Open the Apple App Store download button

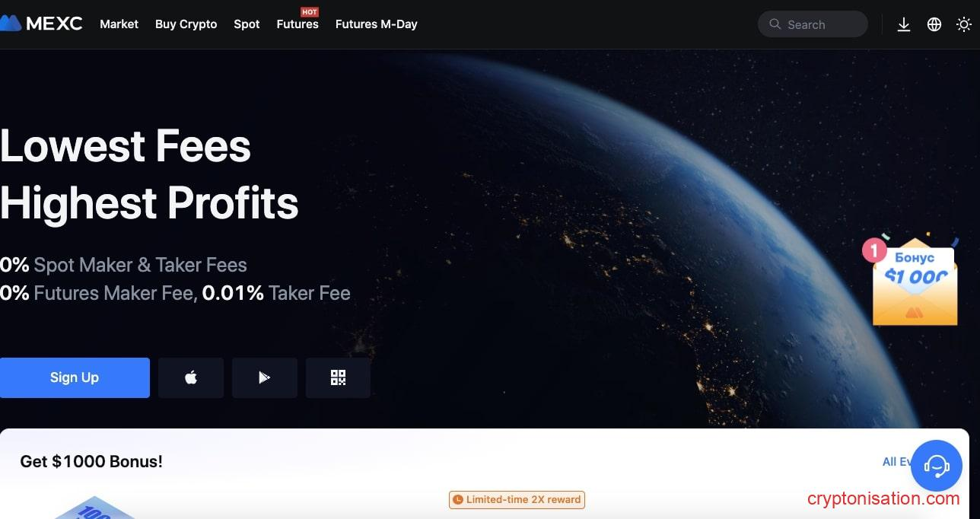191,377
